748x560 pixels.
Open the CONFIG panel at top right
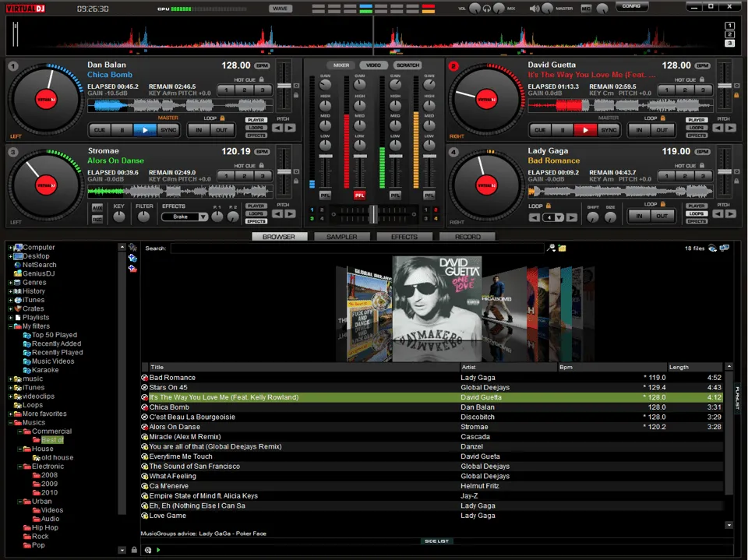pyautogui.click(x=633, y=5)
